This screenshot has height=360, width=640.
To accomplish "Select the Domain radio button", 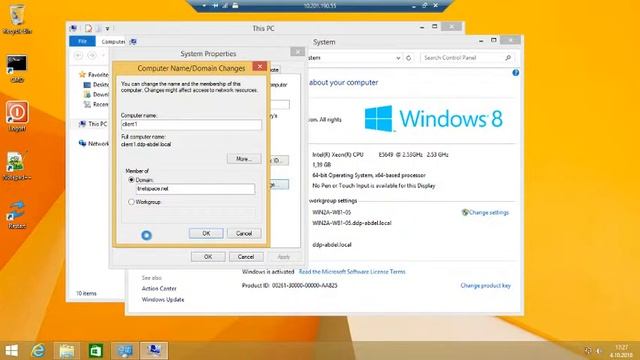I will pyautogui.click(x=131, y=180).
